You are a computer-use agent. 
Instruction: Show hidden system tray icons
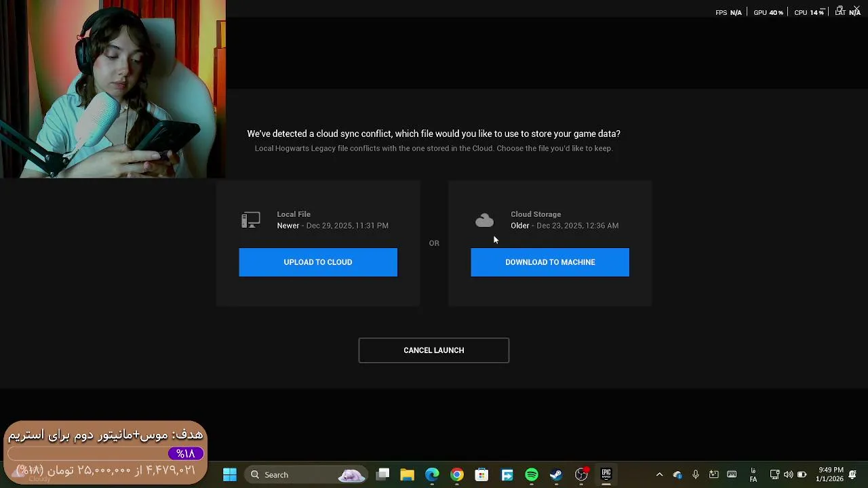pyautogui.click(x=659, y=474)
